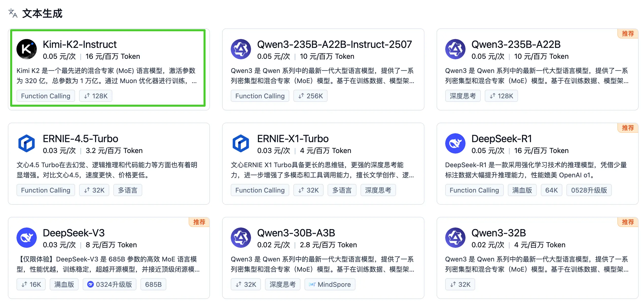Open the Qwen3-32B model title
Viewport: 644px width, 302px height.
[x=498, y=233]
